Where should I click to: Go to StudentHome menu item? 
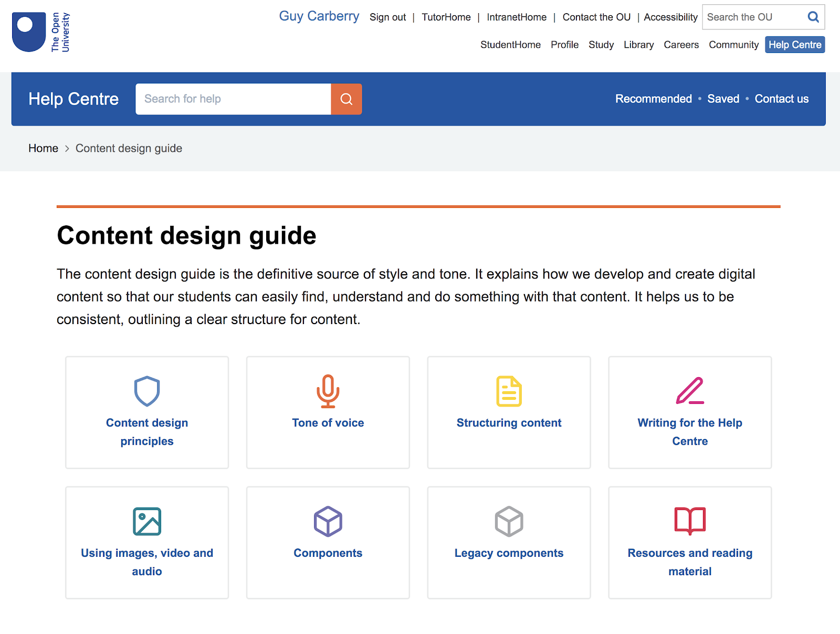click(510, 45)
